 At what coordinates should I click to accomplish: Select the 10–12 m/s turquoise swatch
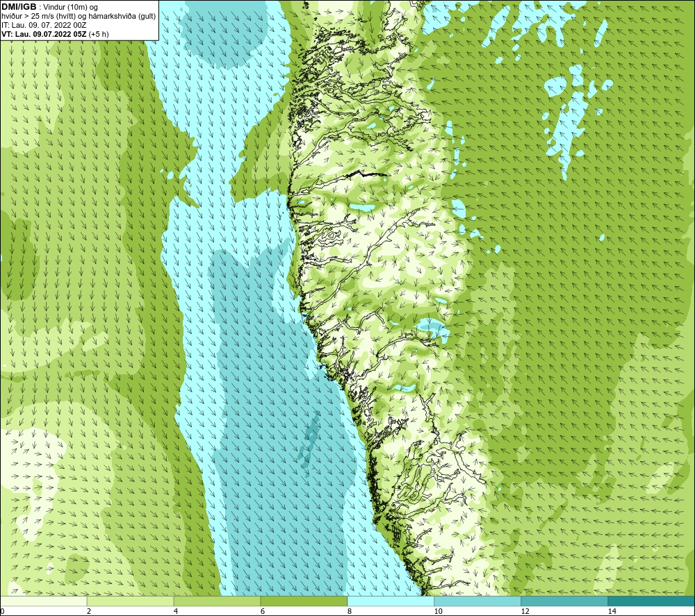[478, 601]
